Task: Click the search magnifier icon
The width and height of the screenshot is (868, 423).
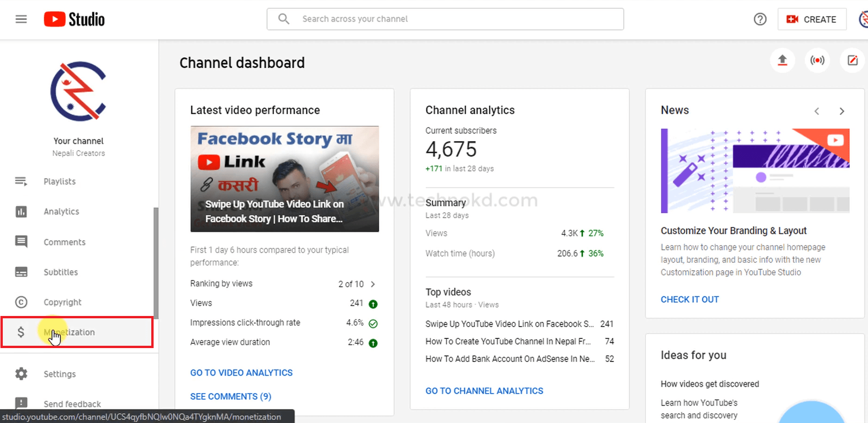Action: (x=283, y=19)
